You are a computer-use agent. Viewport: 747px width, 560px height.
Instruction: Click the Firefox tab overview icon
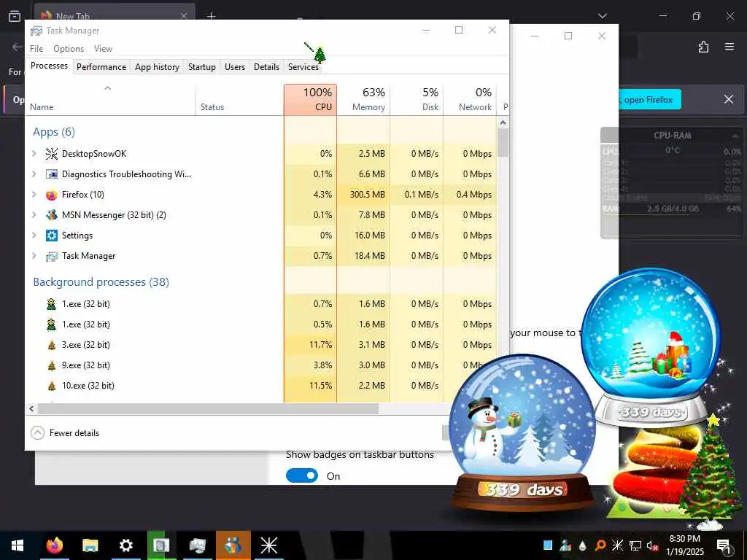tap(15, 16)
